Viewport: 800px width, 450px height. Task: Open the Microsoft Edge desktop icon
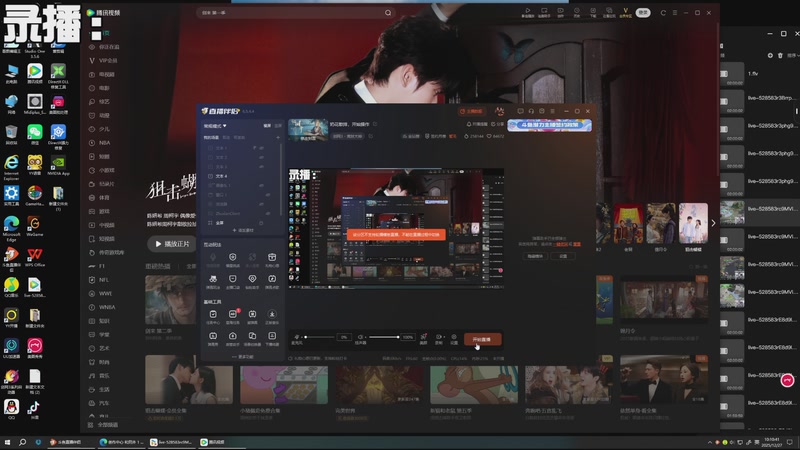point(11,227)
